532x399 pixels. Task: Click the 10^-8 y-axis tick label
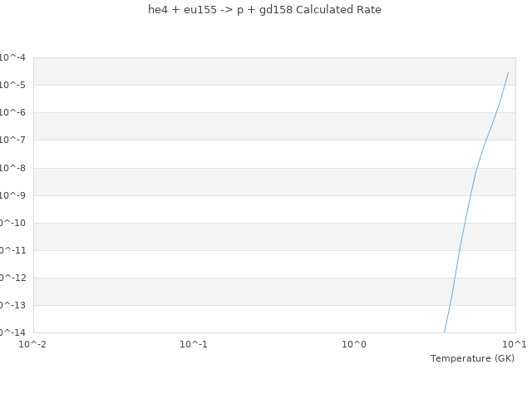point(12,168)
